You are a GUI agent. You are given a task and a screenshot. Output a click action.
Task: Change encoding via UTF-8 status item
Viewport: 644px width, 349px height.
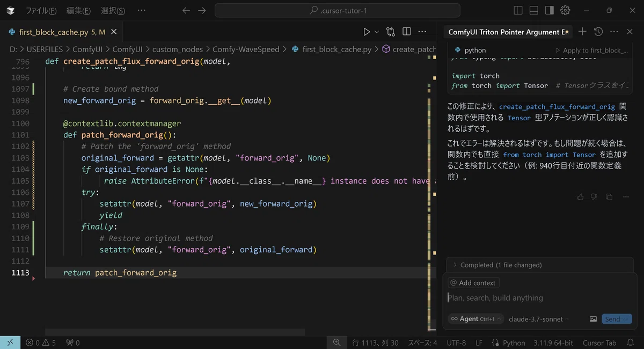tap(456, 343)
